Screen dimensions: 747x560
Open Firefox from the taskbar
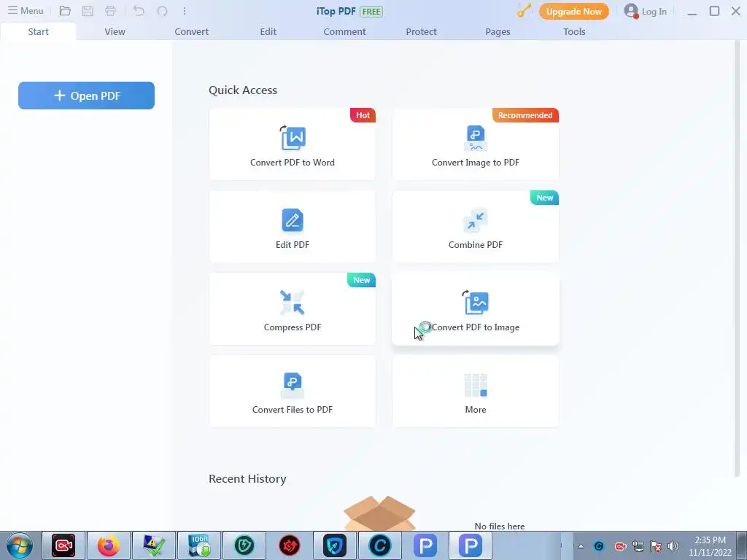click(x=109, y=545)
